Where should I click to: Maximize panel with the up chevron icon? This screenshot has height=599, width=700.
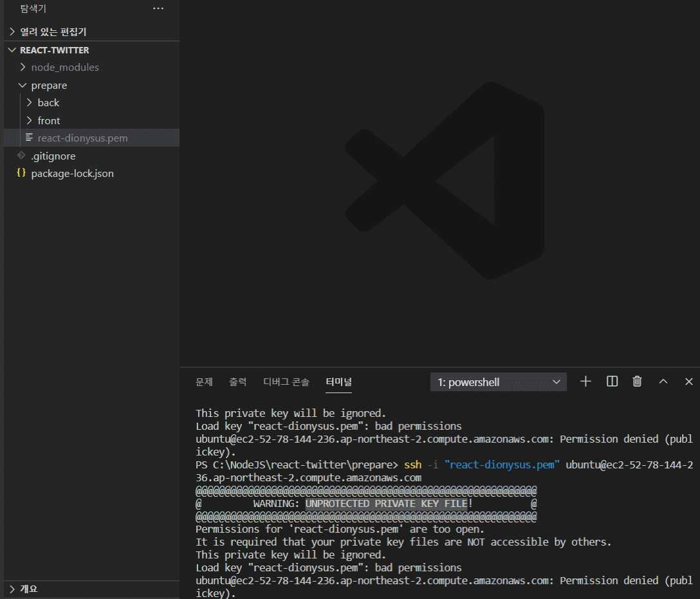click(x=663, y=382)
